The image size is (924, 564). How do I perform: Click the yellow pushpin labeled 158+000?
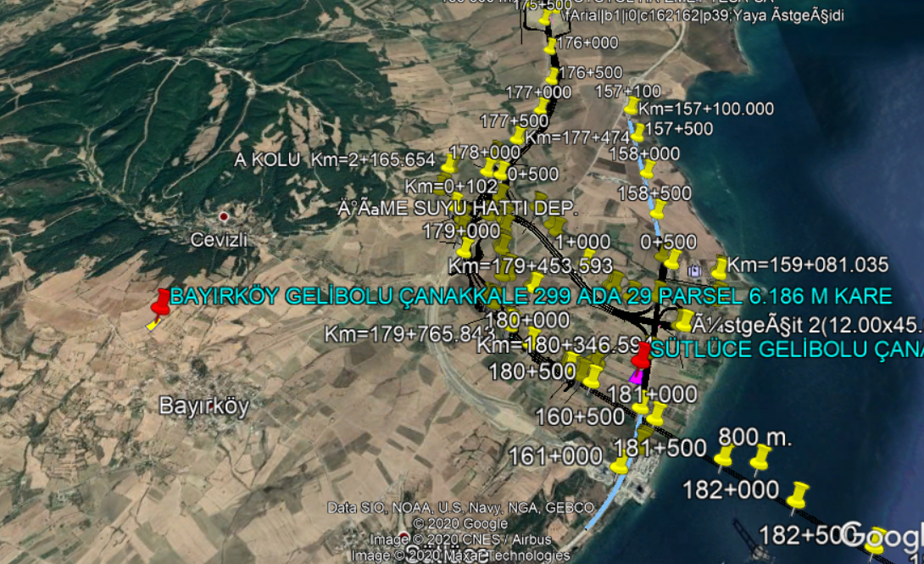648,169
